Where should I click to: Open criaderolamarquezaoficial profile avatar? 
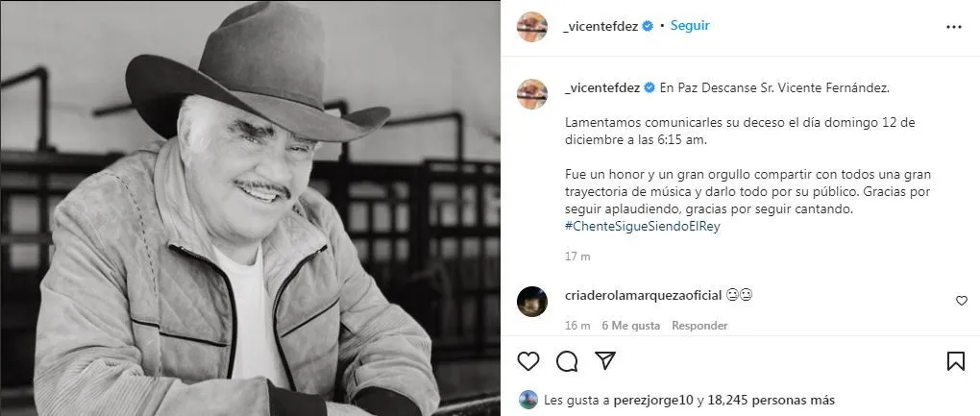(532, 302)
